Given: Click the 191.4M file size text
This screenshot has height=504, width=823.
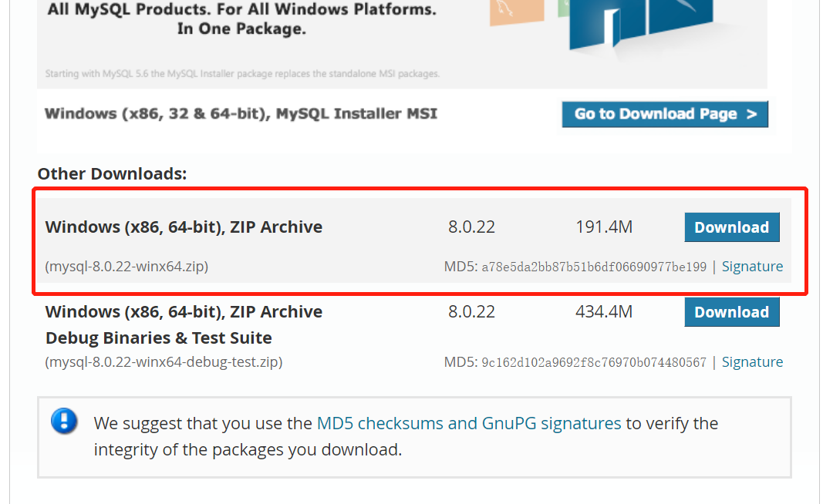Looking at the screenshot, I should [x=604, y=227].
